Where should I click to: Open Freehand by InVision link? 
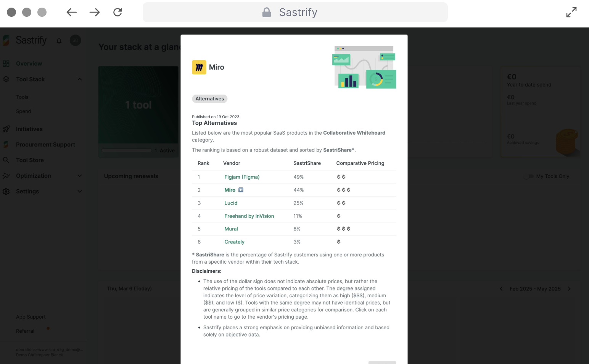point(249,216)
